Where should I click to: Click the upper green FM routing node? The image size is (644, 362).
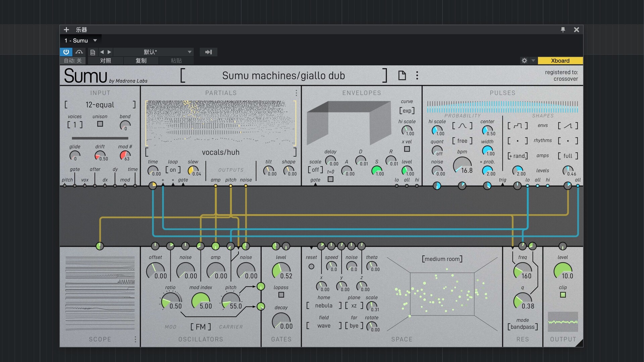pos(261,287)
